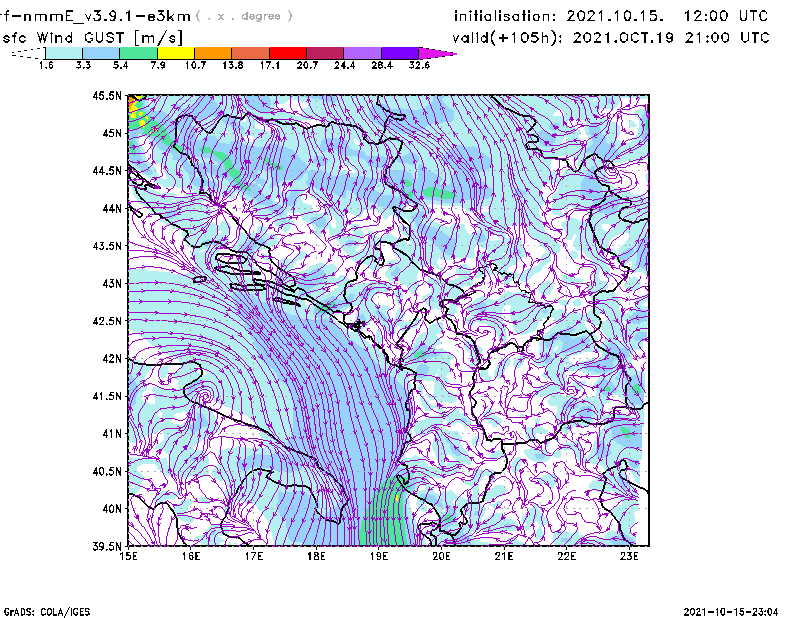Click the '43N' latitude axis label
Viewport: 800px width, 618px height.
[112, 283]
